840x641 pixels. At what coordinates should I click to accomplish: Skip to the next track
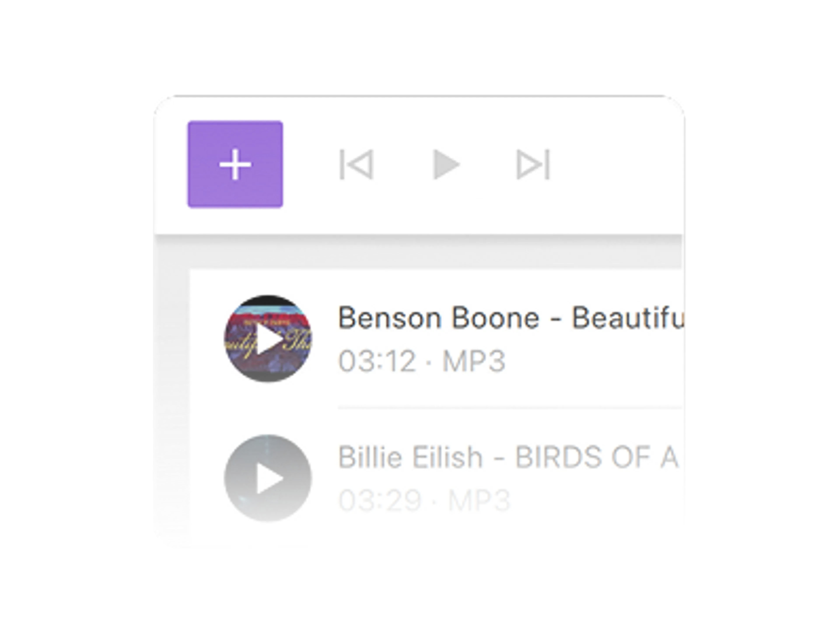(x=533, y=164)
